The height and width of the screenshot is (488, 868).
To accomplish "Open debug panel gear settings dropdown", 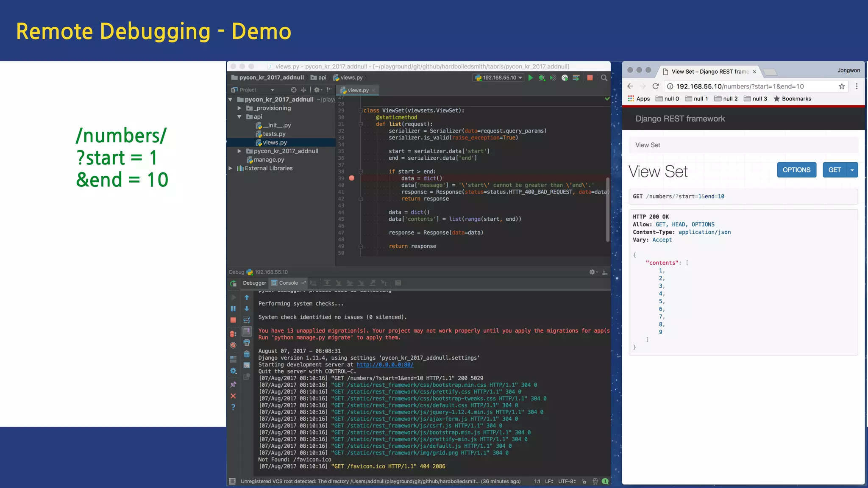I will (x=593, y=272).
